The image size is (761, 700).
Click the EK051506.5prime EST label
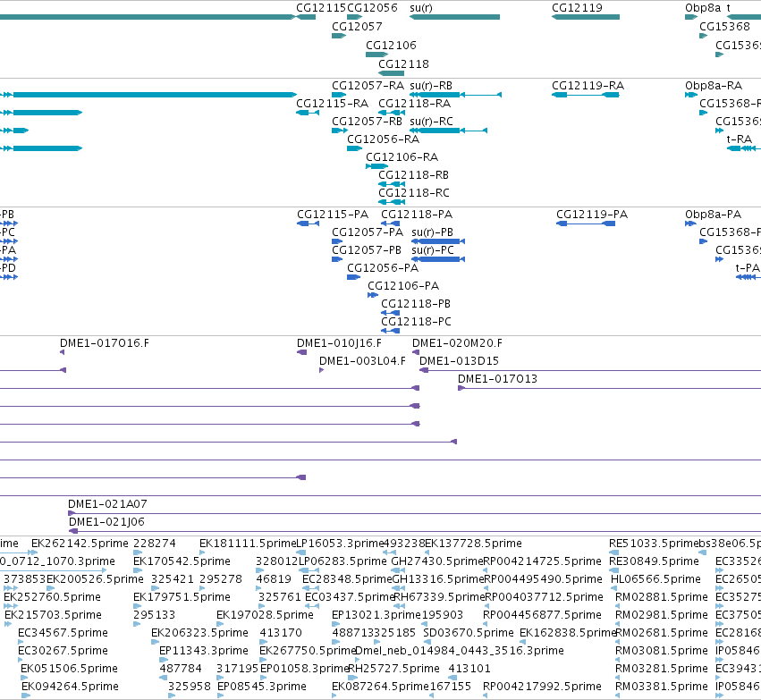point(70,670)
